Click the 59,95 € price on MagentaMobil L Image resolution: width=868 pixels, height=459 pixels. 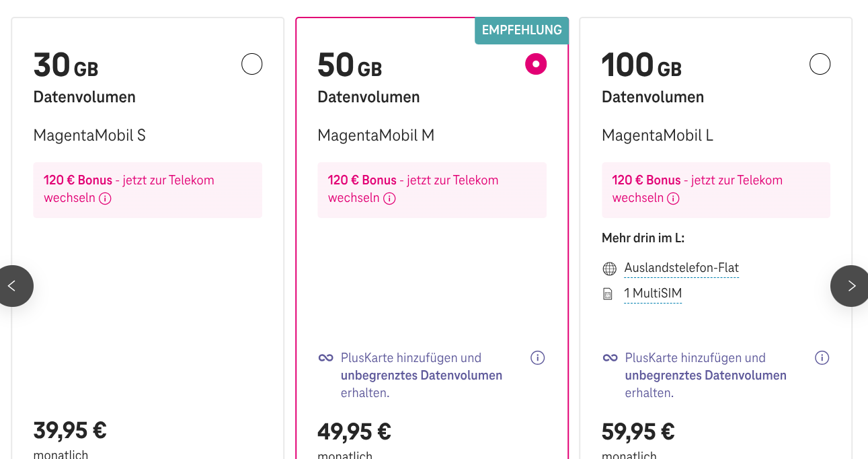coord(638,431)
